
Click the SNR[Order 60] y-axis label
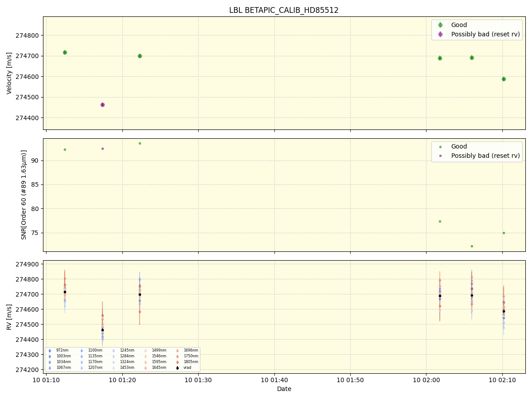coord(24,195)
